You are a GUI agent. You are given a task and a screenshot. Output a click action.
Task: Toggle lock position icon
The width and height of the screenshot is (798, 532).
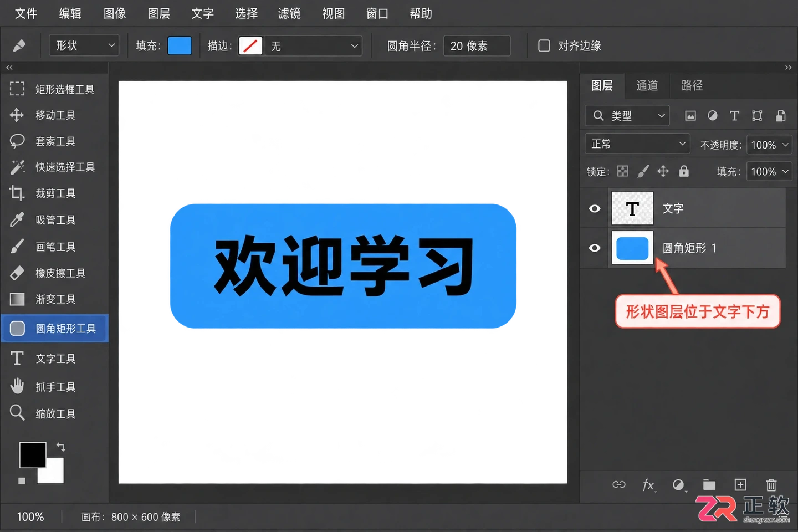[663, 171]
